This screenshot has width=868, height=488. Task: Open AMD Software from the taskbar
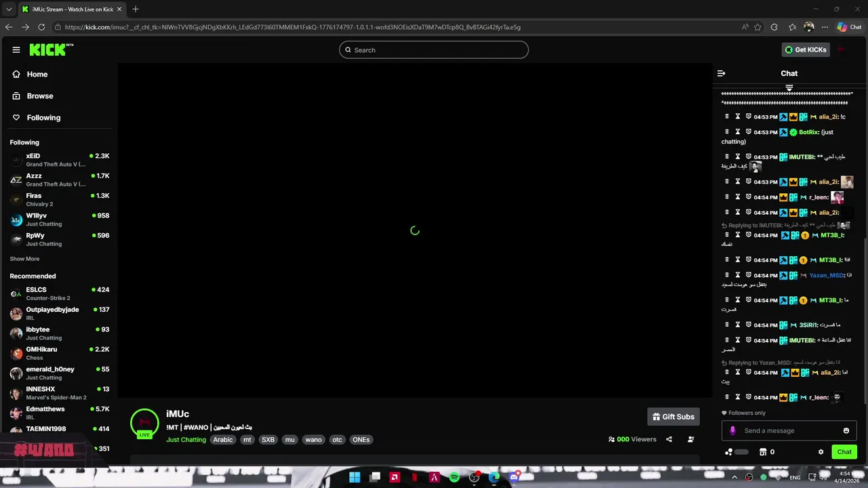click(x=395, y=477)
